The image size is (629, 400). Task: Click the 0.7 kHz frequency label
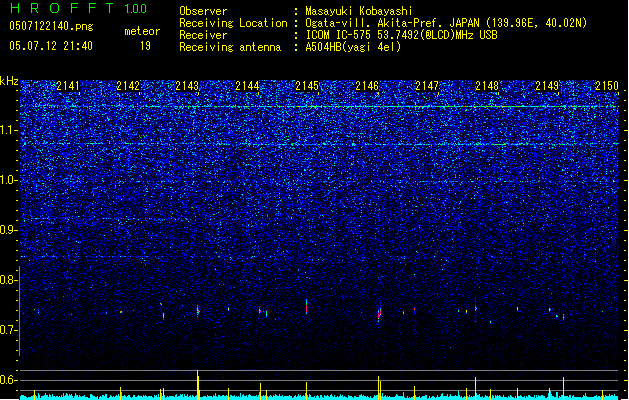click(x=9, y=330)
